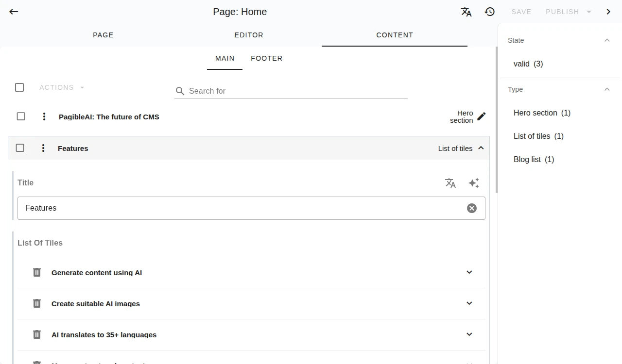Expand the 'AI translates to 35+ languages' tile
Screen dimensions: 622x364
[469, 334]
